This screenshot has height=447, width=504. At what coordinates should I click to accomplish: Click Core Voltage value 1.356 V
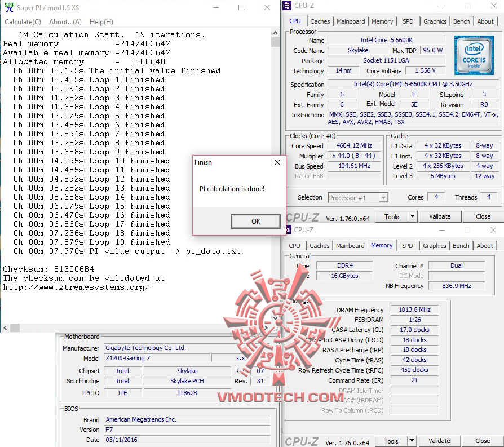tap(426, 70)
